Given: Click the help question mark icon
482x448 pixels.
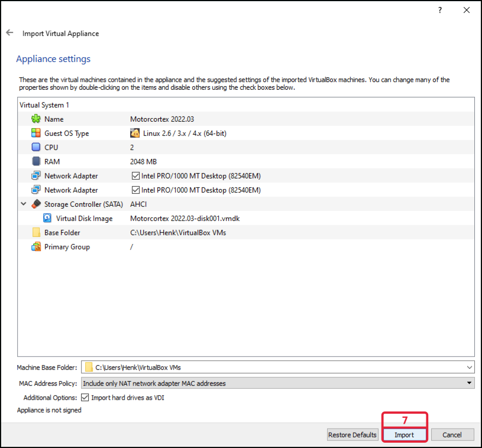Looking at the screenshot, I should click(440, 10).
